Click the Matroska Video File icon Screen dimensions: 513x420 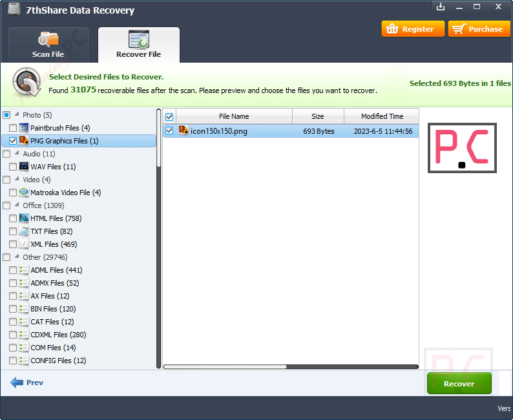(24, 192)
